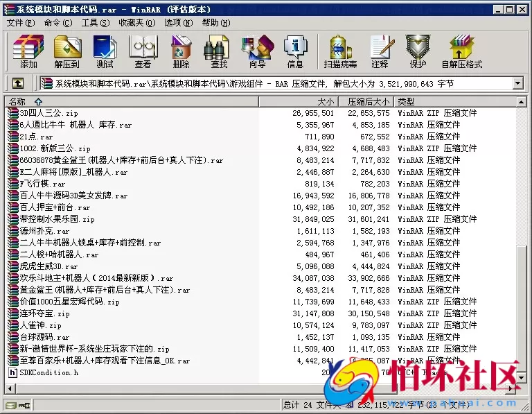Select file 二人牛牛机器人锁桌+库存+前控制.rar
This screenshot has height=414, width=532.
pyautogui.click(x=90, y=243)
